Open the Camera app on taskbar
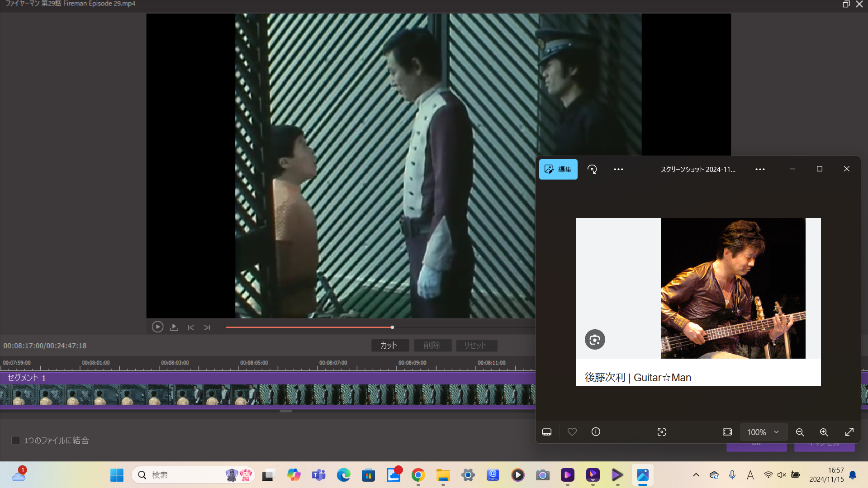This screenshot has height=488, width=868. [x=543, y=475]
